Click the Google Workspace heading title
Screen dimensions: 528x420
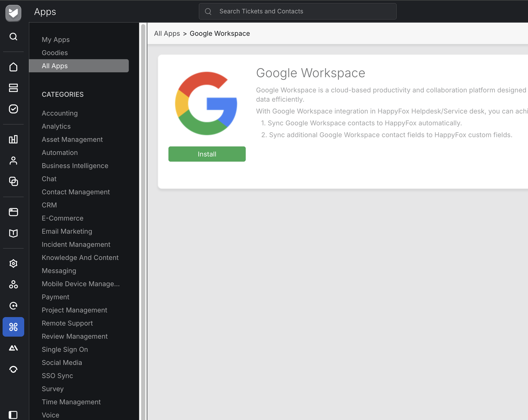(x=311, y=73)
